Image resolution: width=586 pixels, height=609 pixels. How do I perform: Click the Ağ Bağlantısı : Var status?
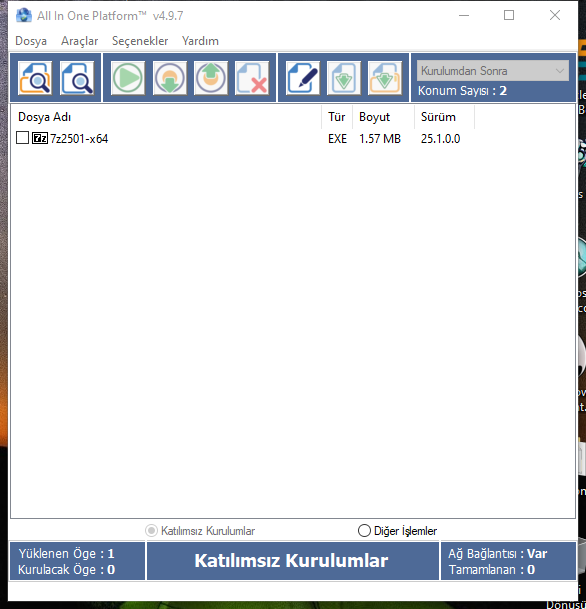(497, 553)
